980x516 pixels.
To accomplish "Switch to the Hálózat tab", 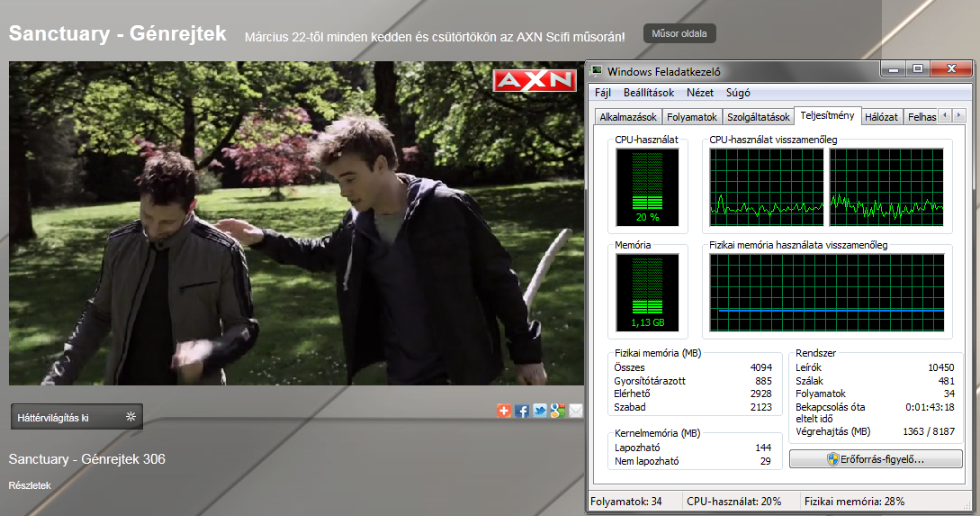I will [881, 117].
